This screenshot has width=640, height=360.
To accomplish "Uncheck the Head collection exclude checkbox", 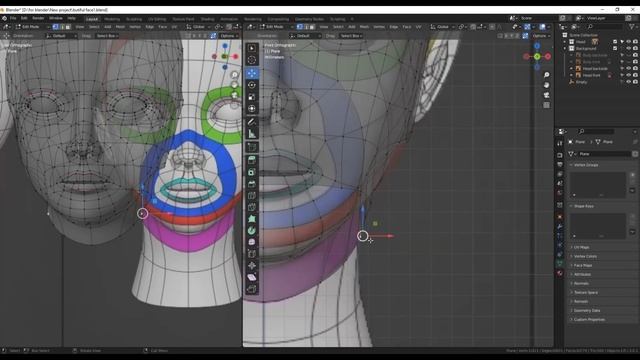I will (615, 42).
